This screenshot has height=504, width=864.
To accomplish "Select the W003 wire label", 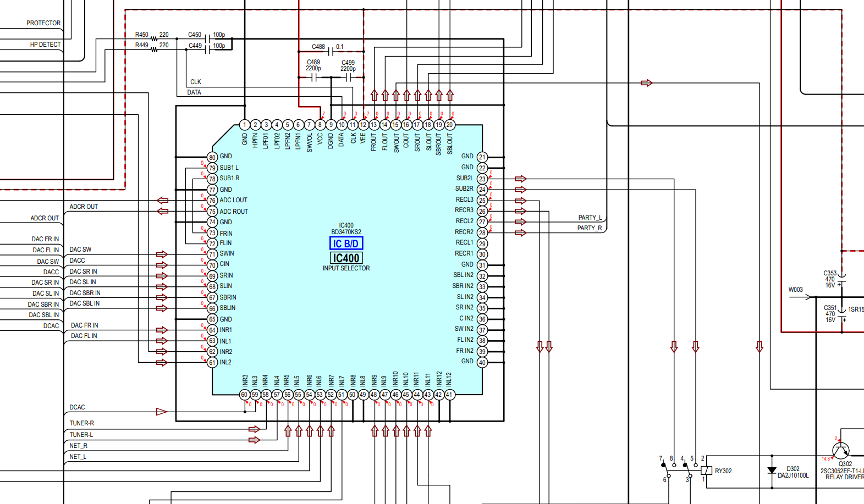I will click(x=796, y=290).
